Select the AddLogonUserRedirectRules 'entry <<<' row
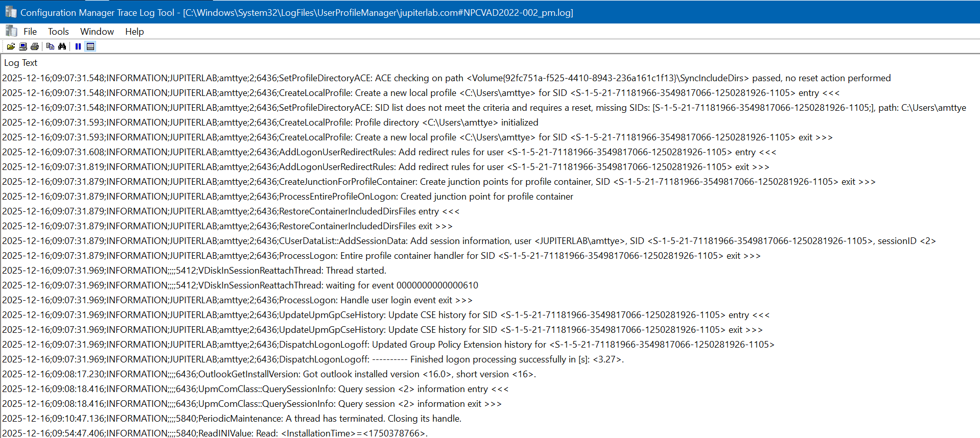This screenshot has width=980, height=438. pyautogui.click(x=490, y=152)
